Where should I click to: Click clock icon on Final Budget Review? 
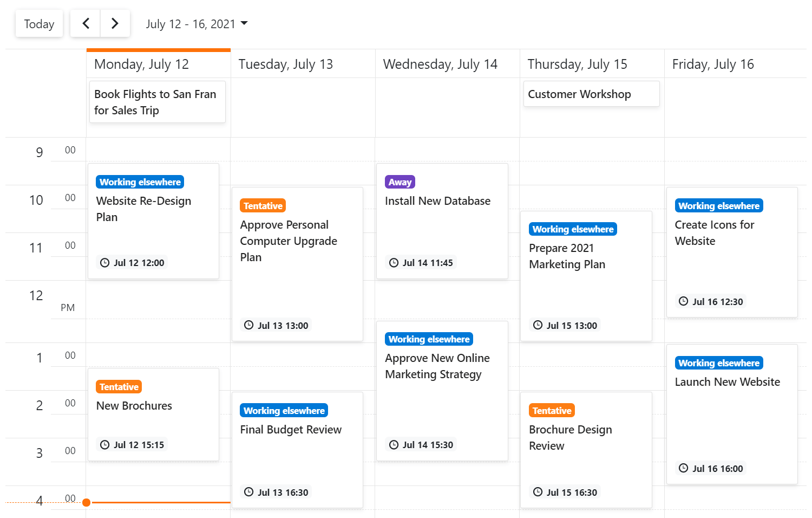pos(249,492)
